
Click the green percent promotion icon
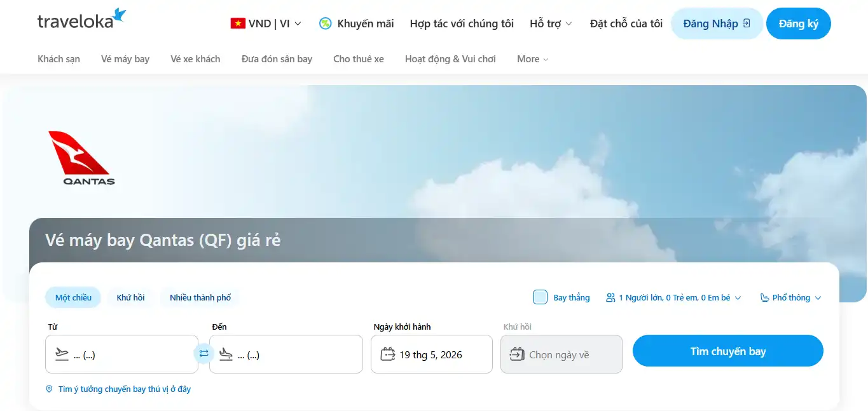(x=325, y=24)
